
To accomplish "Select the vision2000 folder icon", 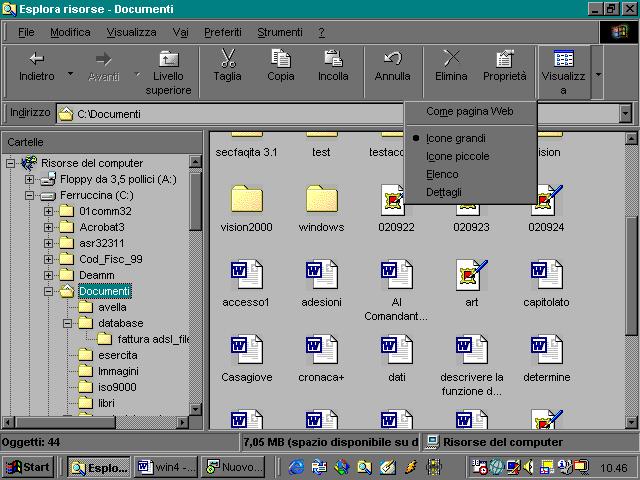I will coord(247,199).
